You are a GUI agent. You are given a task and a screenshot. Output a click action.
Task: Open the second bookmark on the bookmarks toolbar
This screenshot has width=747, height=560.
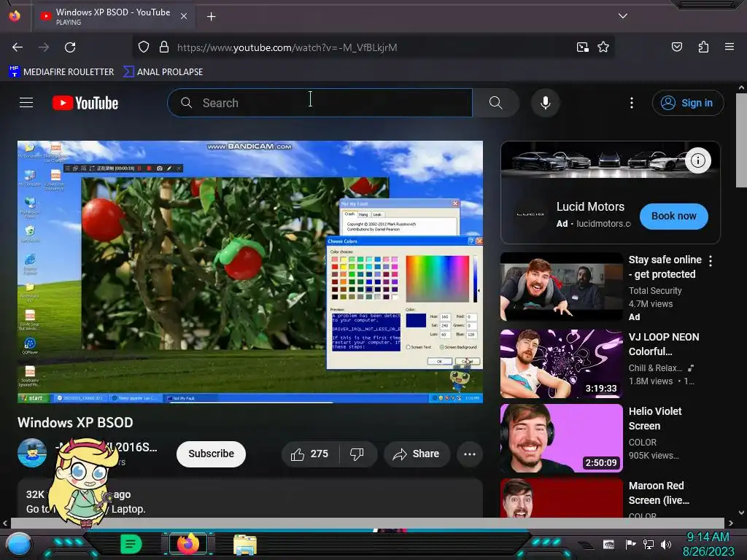coord(163,72)
